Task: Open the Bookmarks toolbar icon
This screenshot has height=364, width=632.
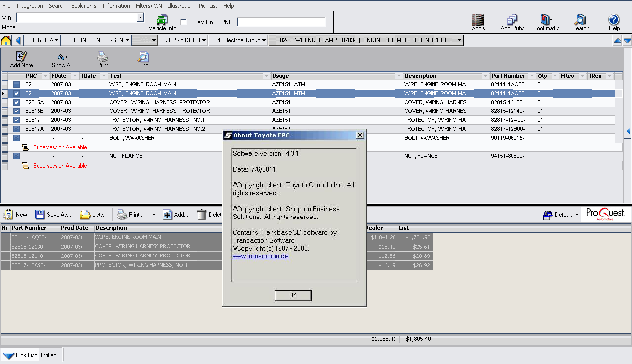Action: pos(546,23)
